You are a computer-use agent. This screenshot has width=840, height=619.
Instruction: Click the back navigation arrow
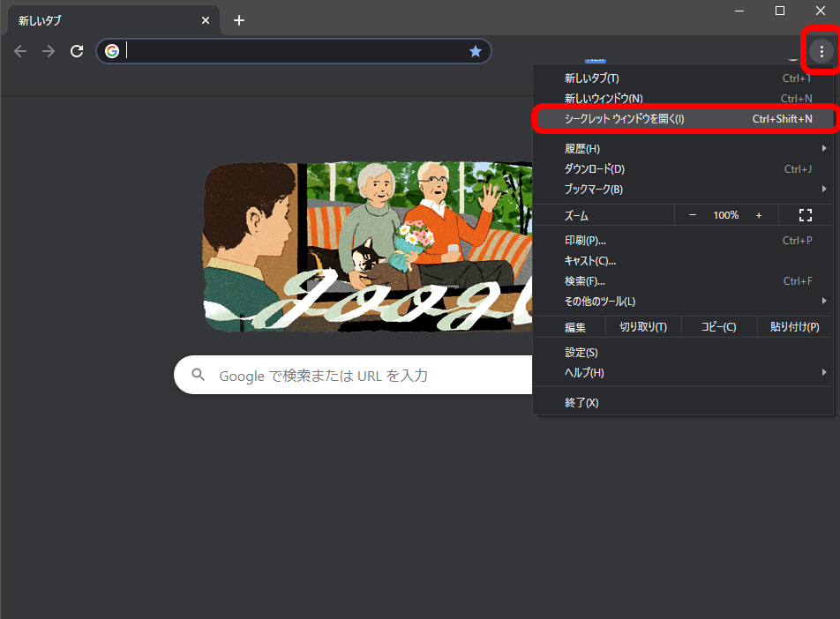click(x=20, y=51)
